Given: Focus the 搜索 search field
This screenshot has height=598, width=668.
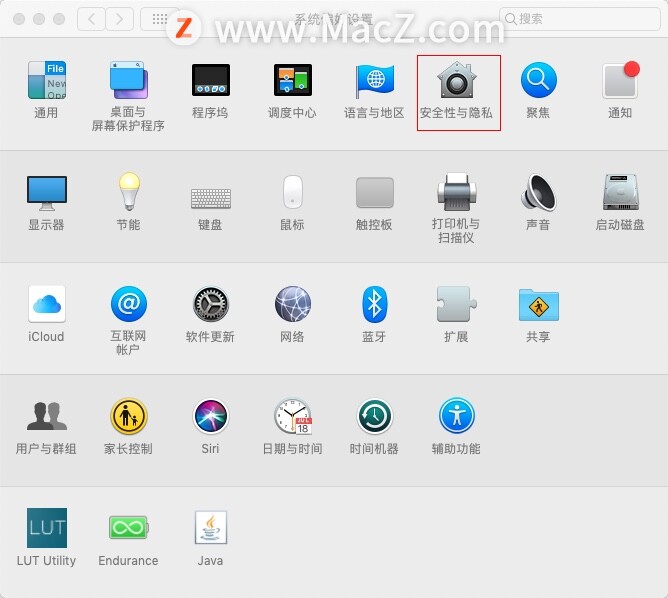Looking at the screenshot, I should [x=579, y=19].
